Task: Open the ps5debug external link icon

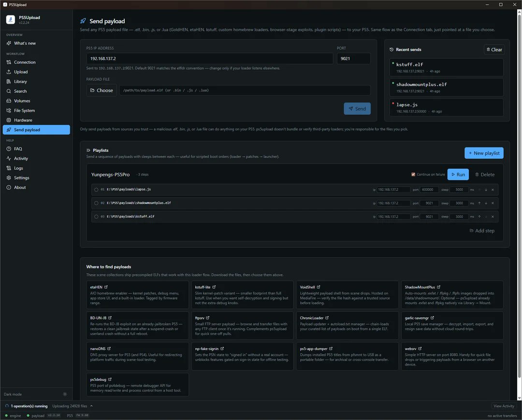Action: coord(110,379)
